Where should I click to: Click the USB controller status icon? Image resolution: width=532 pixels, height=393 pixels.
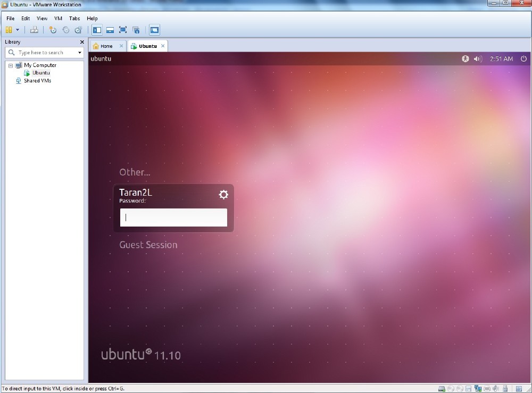coord(505,389)
